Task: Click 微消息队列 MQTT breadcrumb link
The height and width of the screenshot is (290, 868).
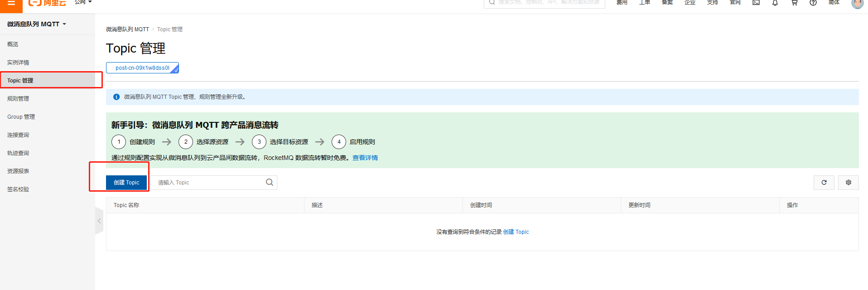Action: (x=127, y=29)
